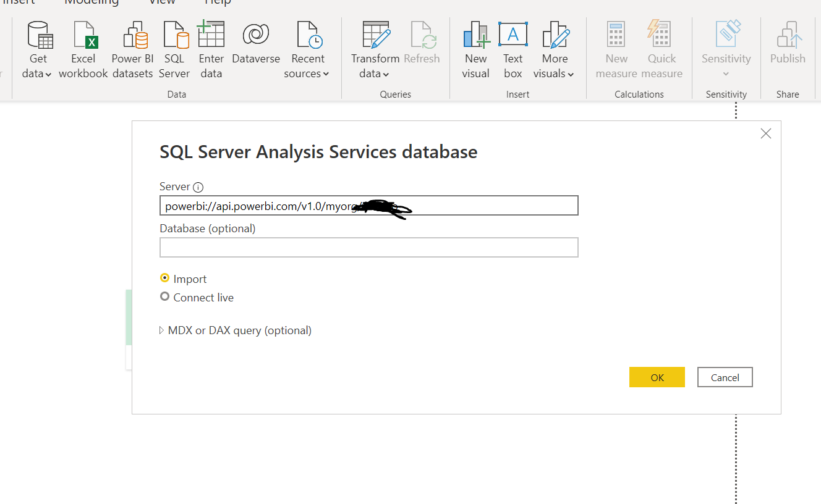821x504 pixels.
Task: Create a New measure
Action: click(616, 51)
